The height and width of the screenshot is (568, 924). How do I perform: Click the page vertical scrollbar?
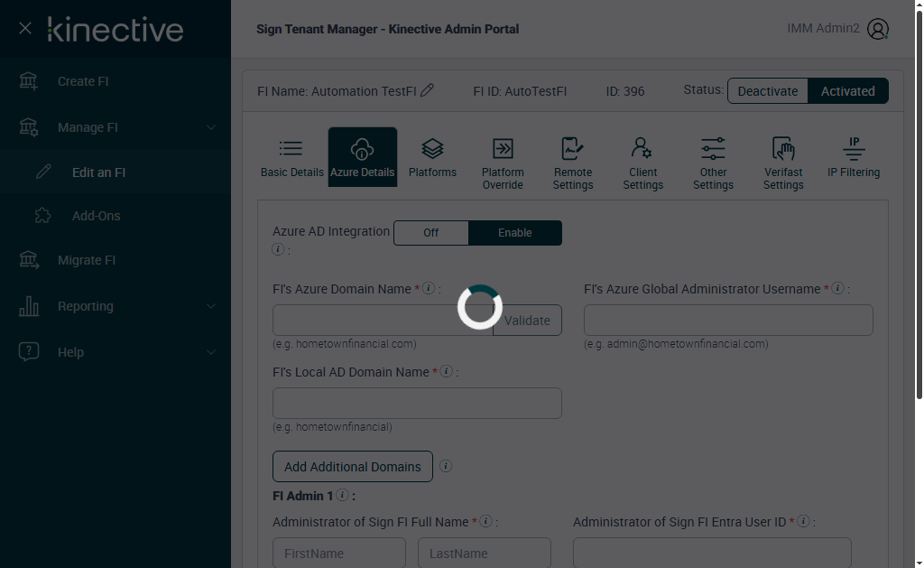tap(919, 205)
